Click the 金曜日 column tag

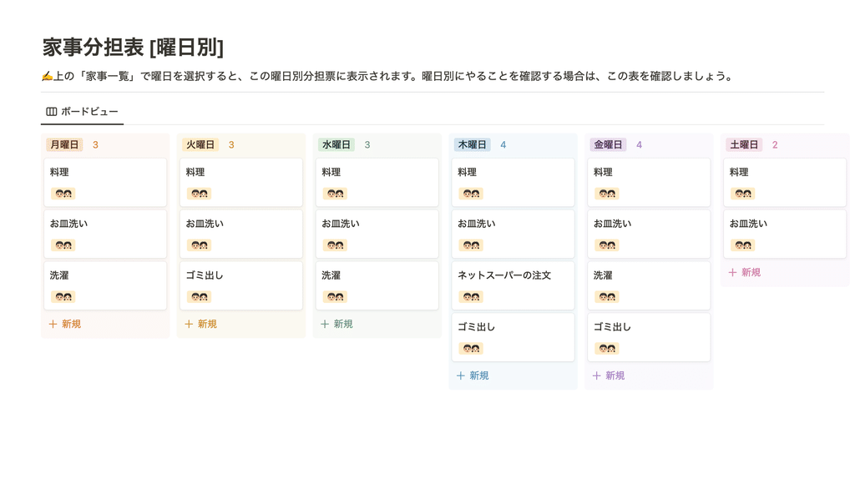click(608, 145)
